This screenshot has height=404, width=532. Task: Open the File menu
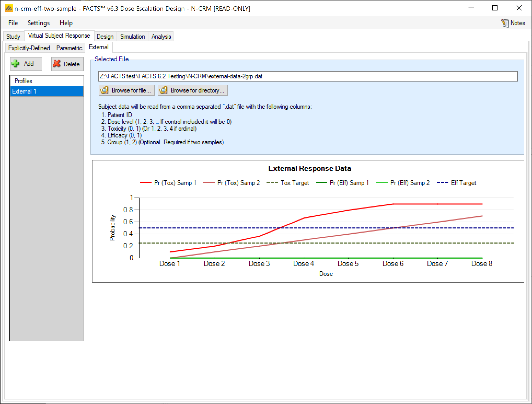pos(13,23)
